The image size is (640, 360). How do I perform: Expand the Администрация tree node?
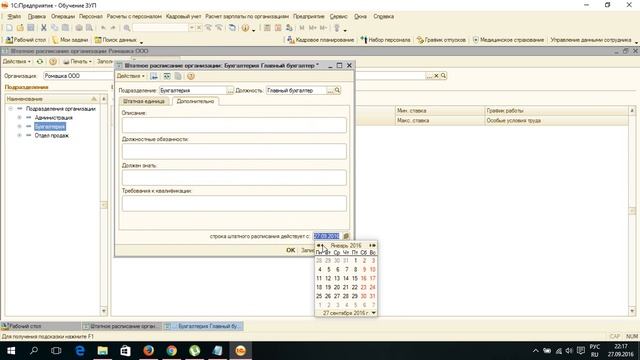(x=19, y=118)
